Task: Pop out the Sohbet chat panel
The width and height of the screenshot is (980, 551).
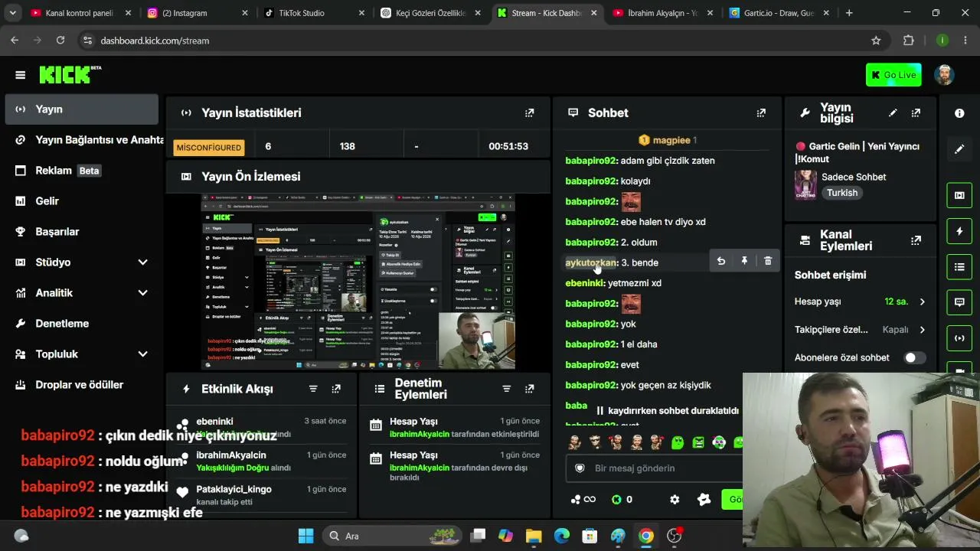Action: click(x=761, y=113)
